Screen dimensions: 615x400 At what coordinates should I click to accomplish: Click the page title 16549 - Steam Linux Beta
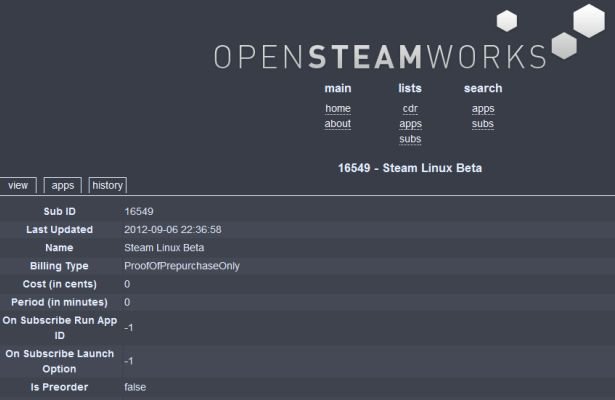click(410, 168)
